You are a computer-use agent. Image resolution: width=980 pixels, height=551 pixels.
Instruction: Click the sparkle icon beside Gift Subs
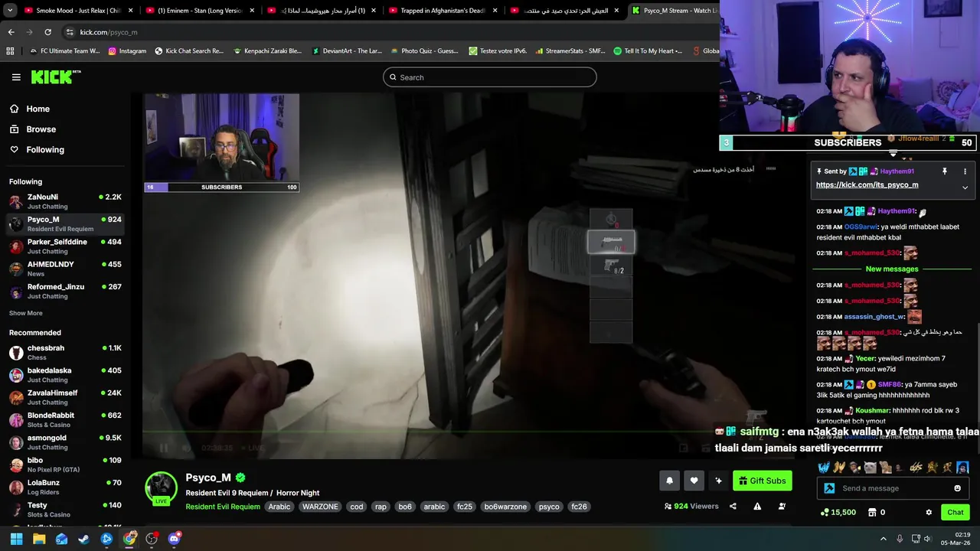click(x=718, y=481)
